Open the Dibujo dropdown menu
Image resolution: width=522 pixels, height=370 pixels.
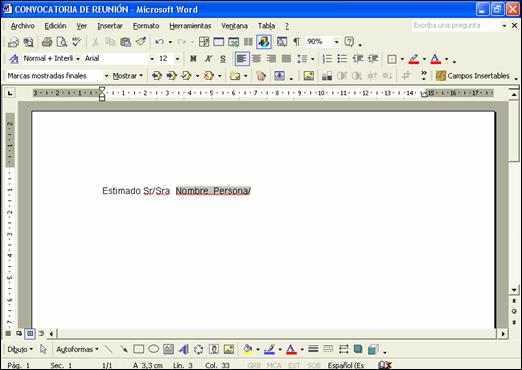point(20,349)
